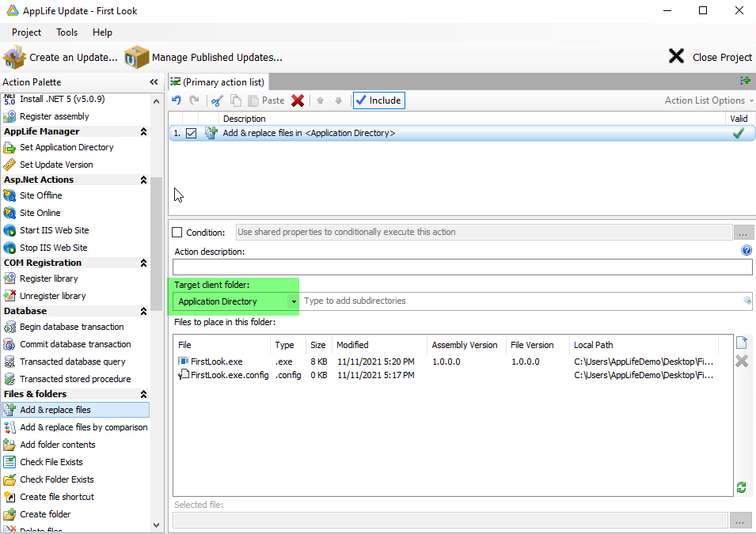Collapse the AppLife Manager group
756x534 pixels.
tap(143, 131)
